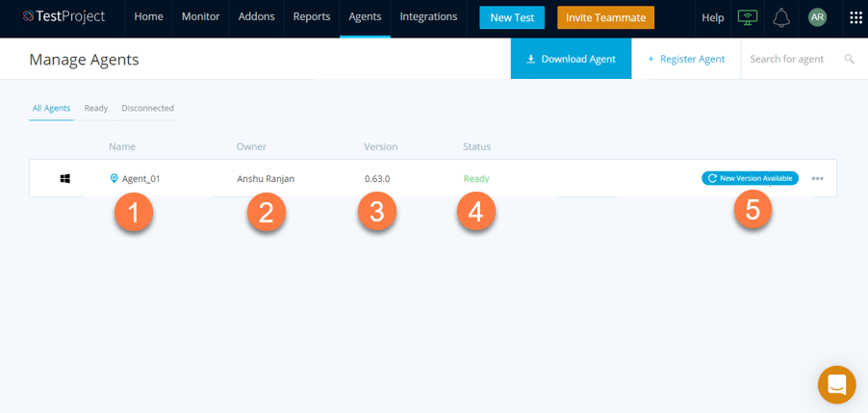Image resolution: width=868 pixels, height=413 pixels.
Task: Click version value 0.63.0
Action: [x=377, y=179]
